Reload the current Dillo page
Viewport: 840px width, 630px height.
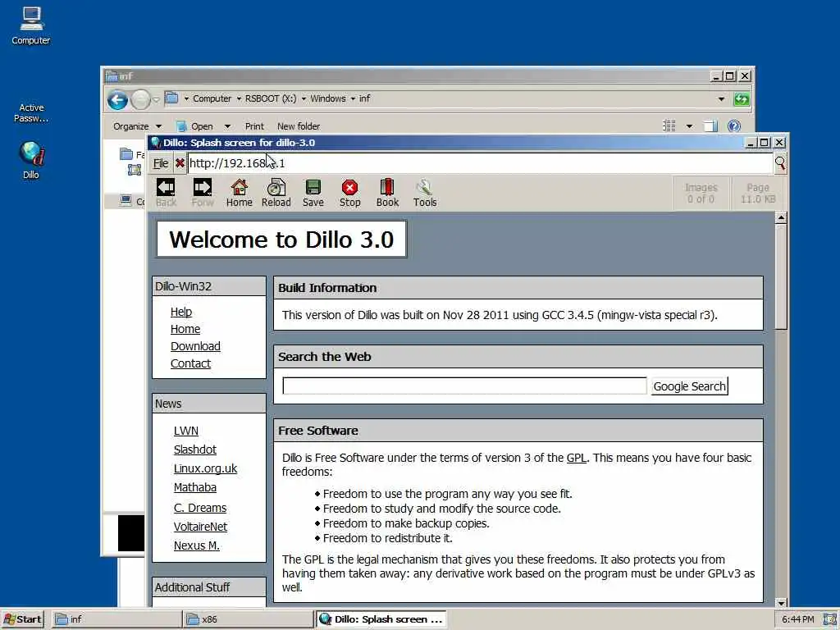tap(276, 193)
